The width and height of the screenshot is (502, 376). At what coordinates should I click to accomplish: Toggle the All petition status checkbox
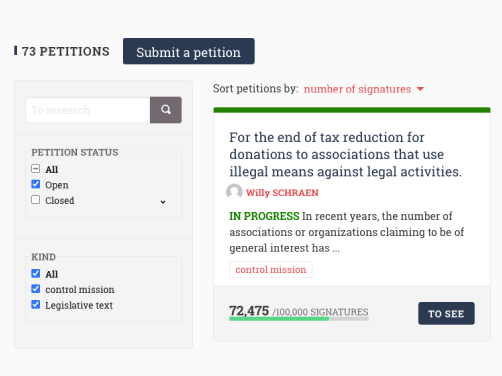point(36,169)
